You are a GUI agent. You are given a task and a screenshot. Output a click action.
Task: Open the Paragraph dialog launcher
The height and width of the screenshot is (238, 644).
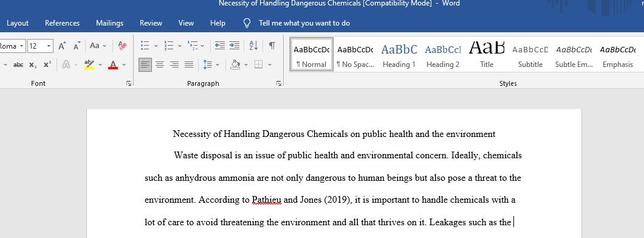(279, 83)
